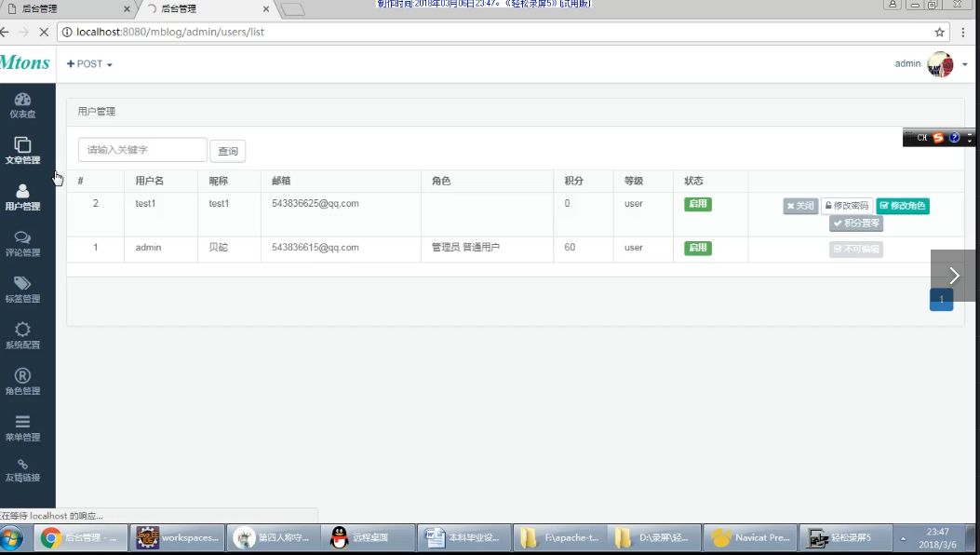This screenshot has height=555, width=980.
Task: Expand the right-side next arrow panel
Action: click(x=954, y=276)
